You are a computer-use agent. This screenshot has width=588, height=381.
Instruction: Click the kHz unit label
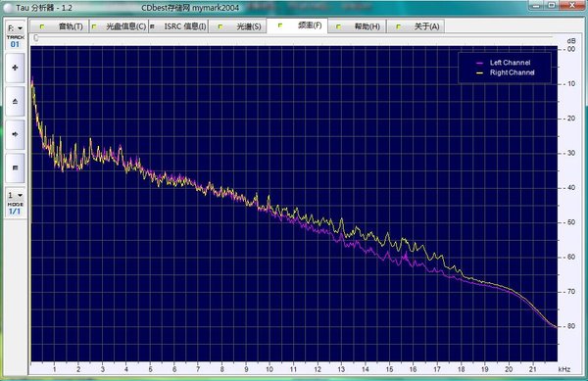[x=564, y=369]
